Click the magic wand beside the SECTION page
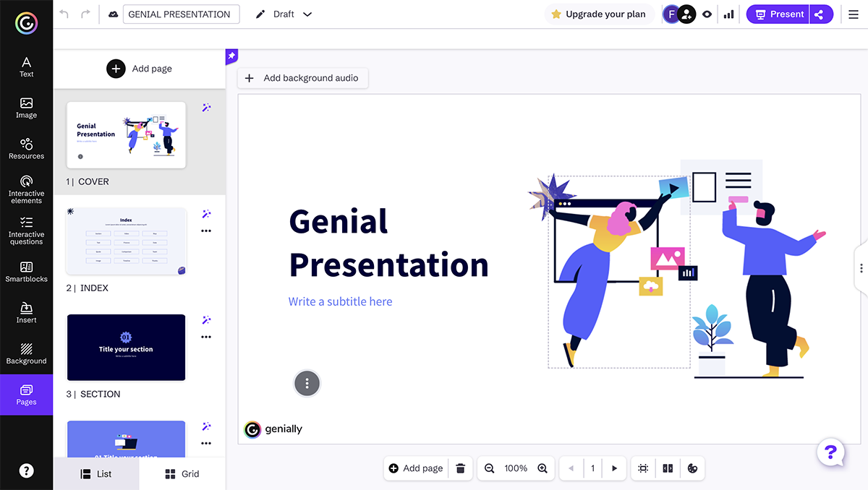 [x=206, y=320]
